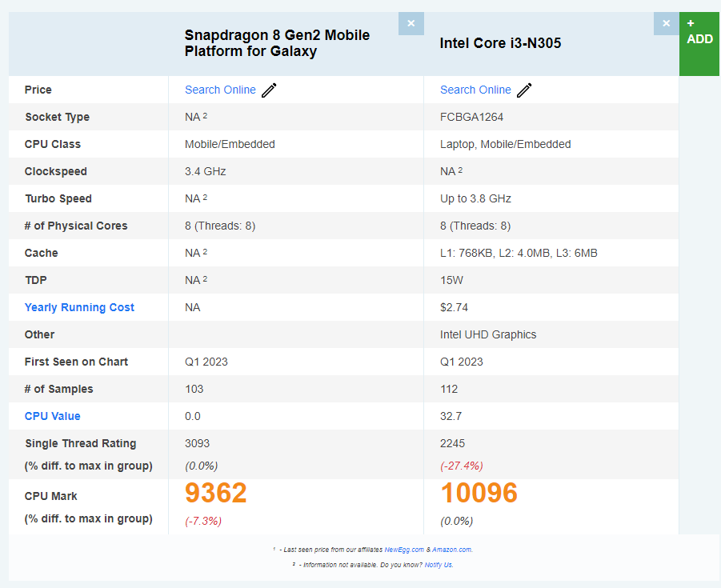This screenshot has width=721, height=588.
Task: Click the red (-27.4%) difference text
Action: (462, 466)
